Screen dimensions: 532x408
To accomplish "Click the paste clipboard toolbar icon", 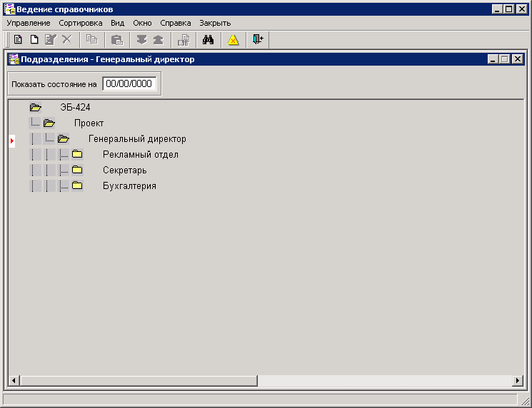I will pos(117,40).
